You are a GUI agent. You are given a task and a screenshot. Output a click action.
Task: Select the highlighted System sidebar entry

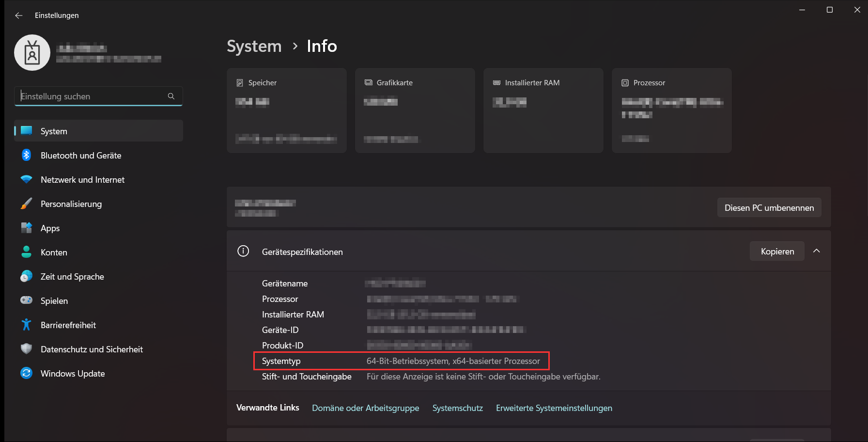tap(53, 131)
